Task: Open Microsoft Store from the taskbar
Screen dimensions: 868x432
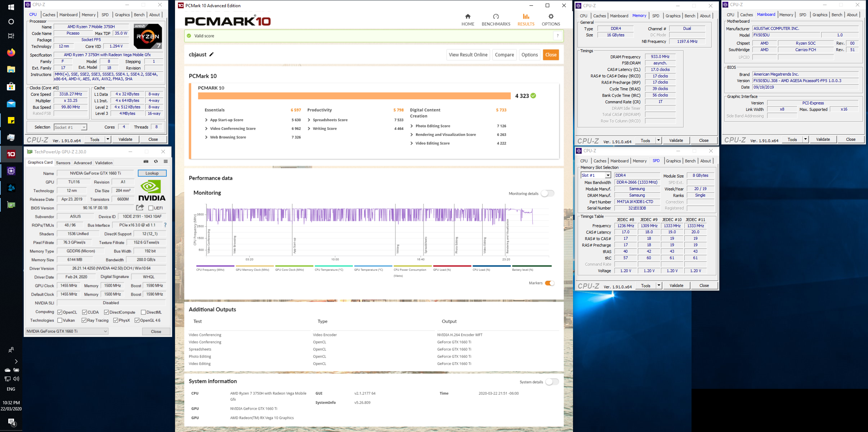Action: click(x=11, y=86)
